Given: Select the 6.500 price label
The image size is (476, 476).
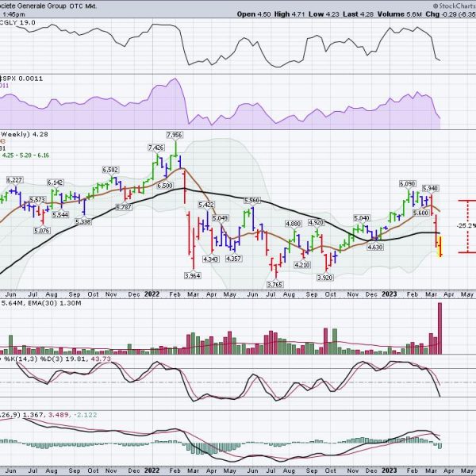Looking at the screenshot, I should click(165, 186).
